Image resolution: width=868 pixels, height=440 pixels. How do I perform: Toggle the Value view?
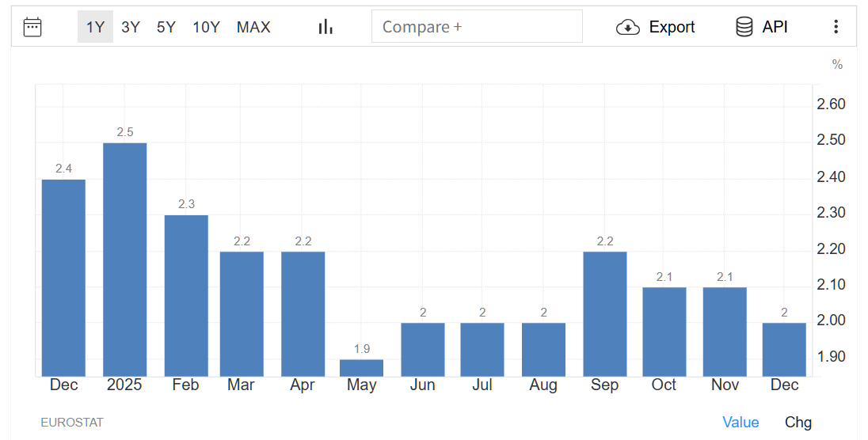pyautogui.click(x=740, y=423)
